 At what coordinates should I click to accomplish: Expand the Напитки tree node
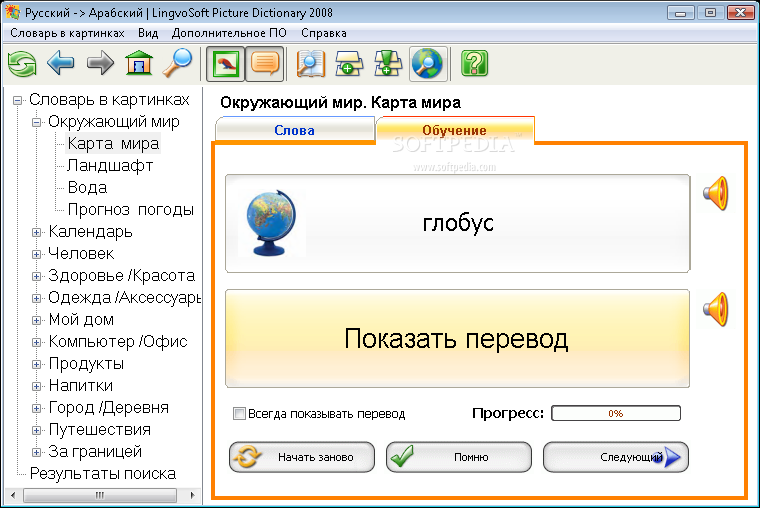pos(37,386)
